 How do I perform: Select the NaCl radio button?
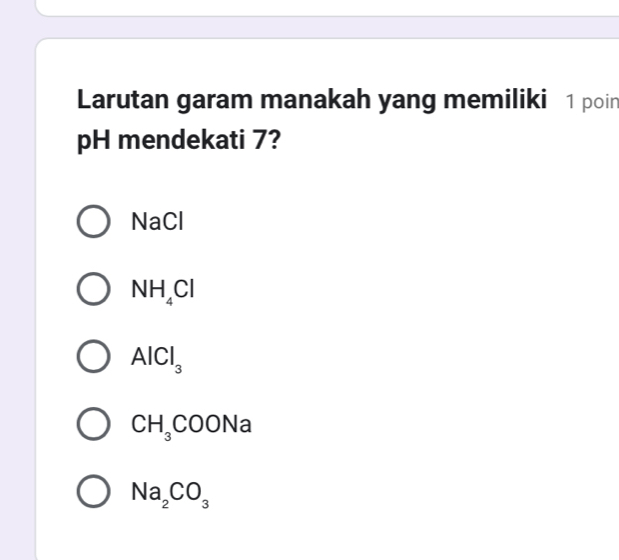click(94, 222)
